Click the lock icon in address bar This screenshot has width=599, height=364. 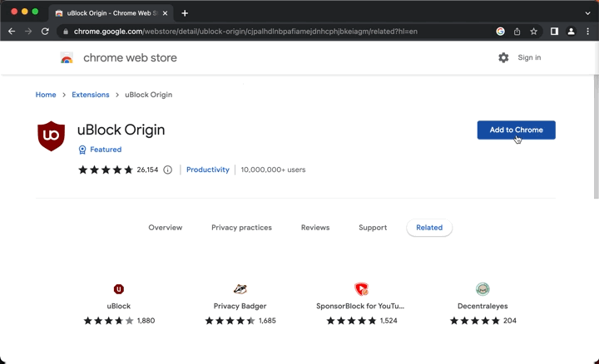(66, 32)
